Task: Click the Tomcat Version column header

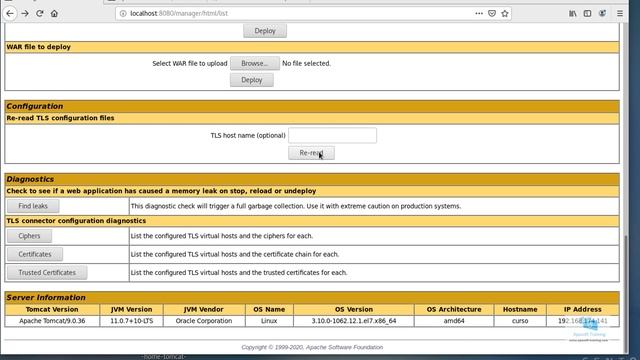Action: (52, 309)
